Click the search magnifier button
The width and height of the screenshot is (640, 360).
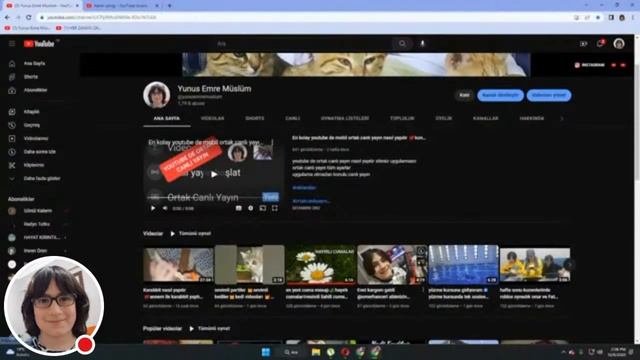[x=402, y=44]
